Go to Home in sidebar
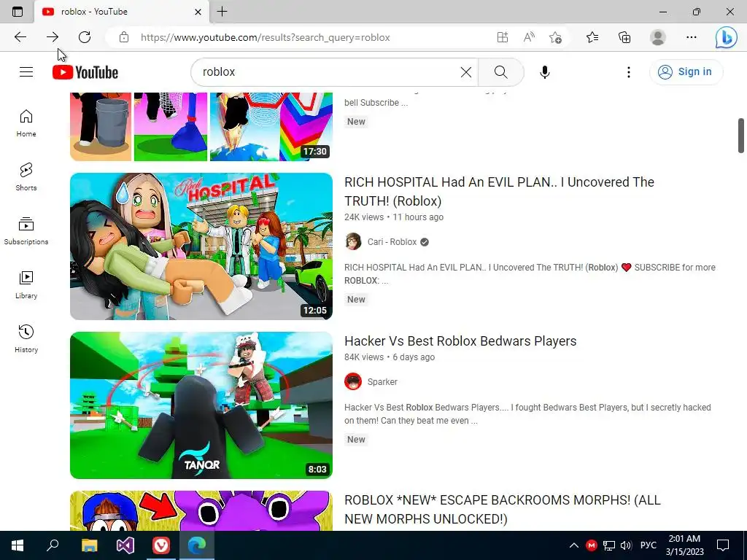 26,122
